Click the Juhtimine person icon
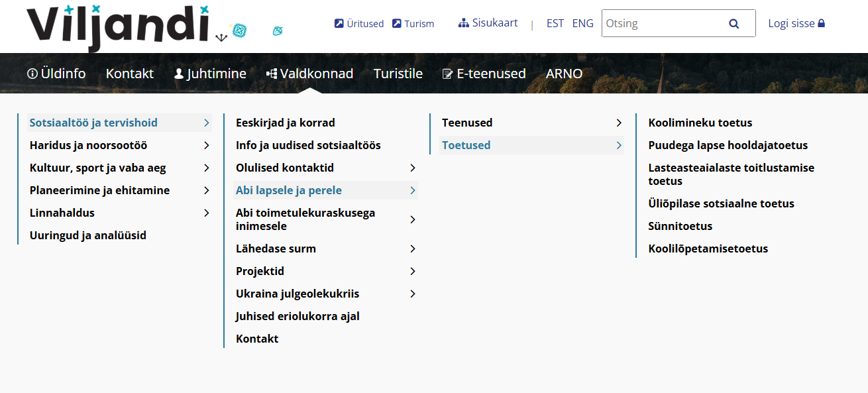Viewport: 868px width, 393px height. tap(179, 74)
